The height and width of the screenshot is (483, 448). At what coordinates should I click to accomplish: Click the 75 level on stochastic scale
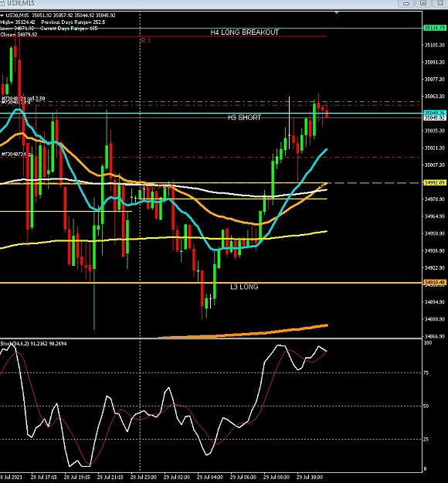pyautogui.click(x=426, y=373)
